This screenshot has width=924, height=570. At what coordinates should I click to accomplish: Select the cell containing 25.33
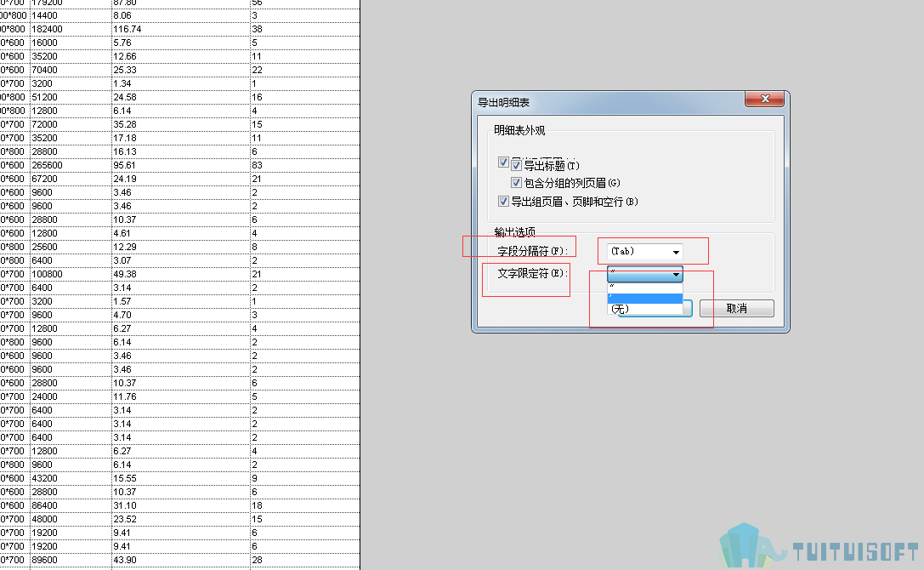click(x=181, y=70)
